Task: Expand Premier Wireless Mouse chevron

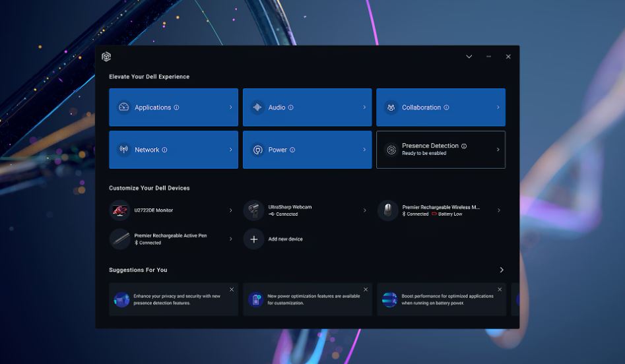Action: pyautogui.click(x=499, y=210)
